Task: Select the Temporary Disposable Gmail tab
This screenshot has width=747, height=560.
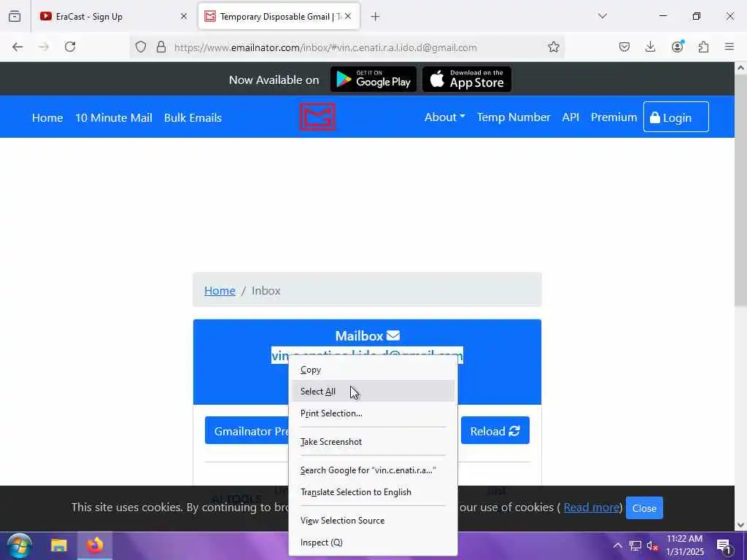Action: [279, 17]
